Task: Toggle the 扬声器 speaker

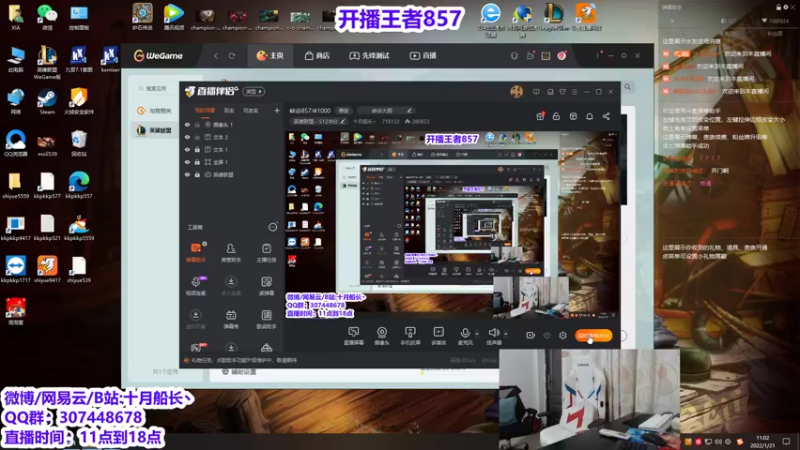Action: (493, 336)
